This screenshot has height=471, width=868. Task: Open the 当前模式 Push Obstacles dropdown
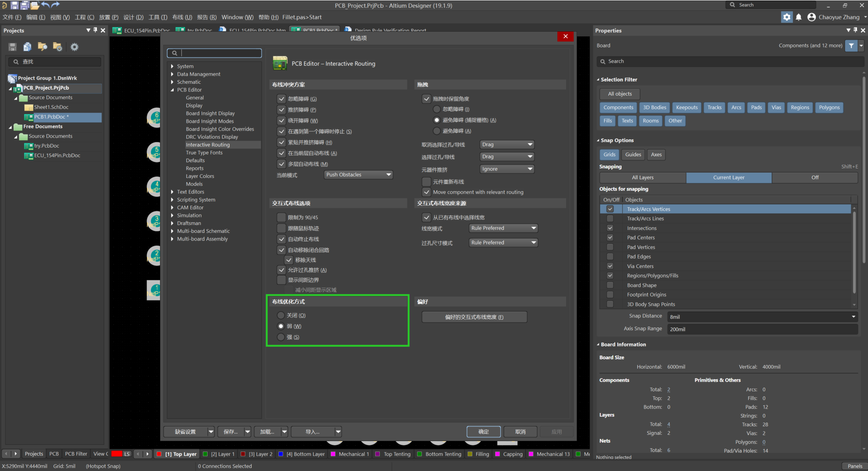pos(358,175)
